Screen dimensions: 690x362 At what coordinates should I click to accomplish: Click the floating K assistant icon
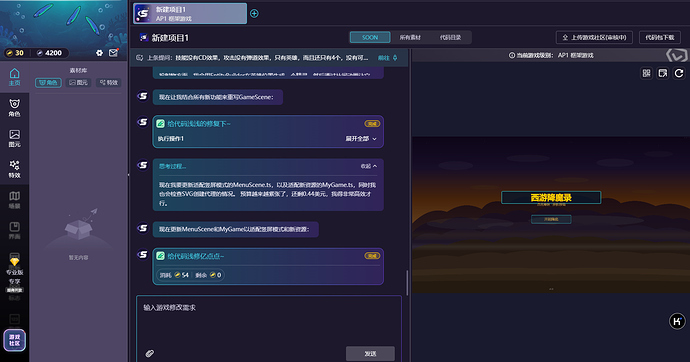[x=677, y=322]
